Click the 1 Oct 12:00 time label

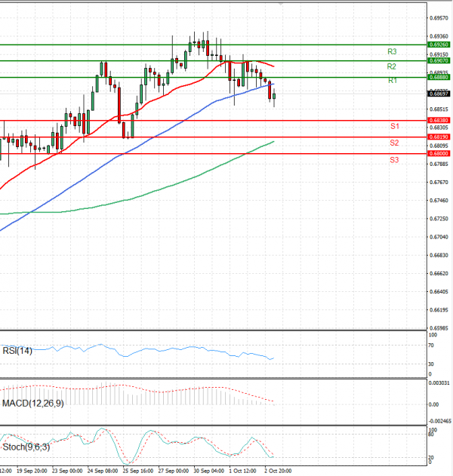point(242,471)
